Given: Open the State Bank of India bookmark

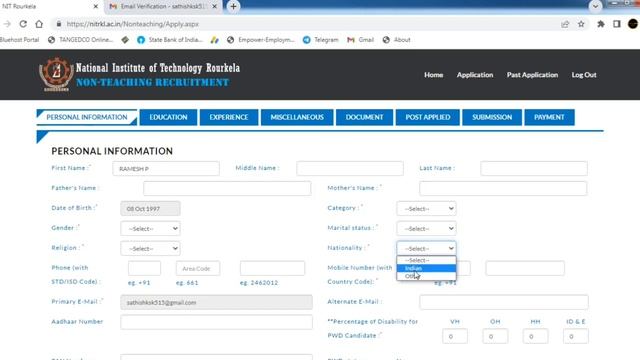Looking at the screenshot, I should pos(170,40).
